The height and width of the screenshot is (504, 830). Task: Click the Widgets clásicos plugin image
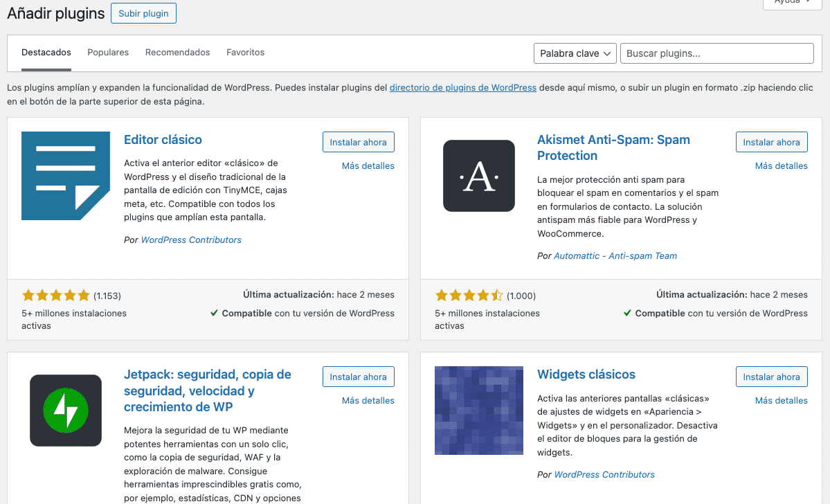478,410
